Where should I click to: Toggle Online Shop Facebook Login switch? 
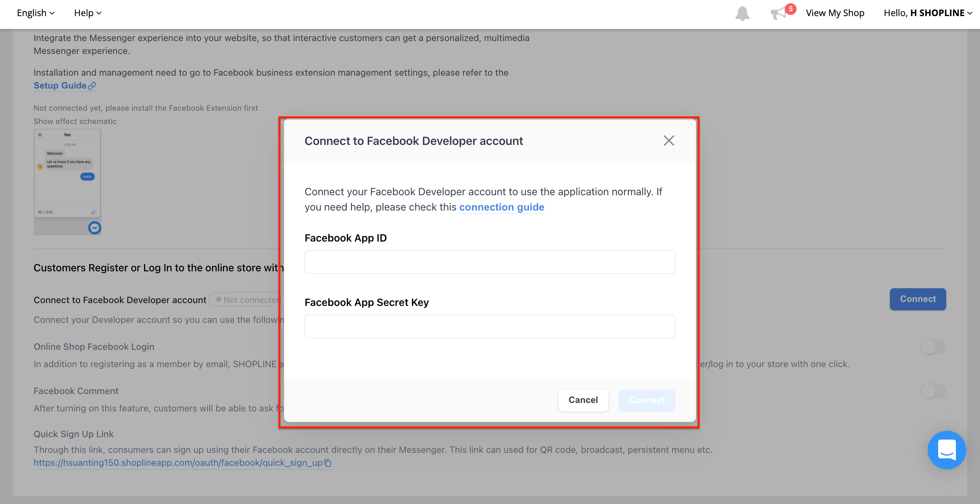pyautogui.click(x=933, y=347)
